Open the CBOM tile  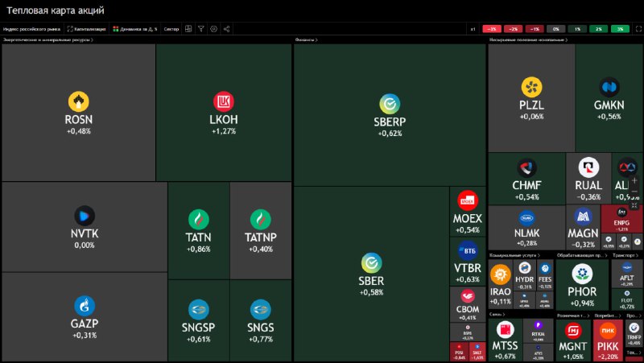tap(468, 304)
